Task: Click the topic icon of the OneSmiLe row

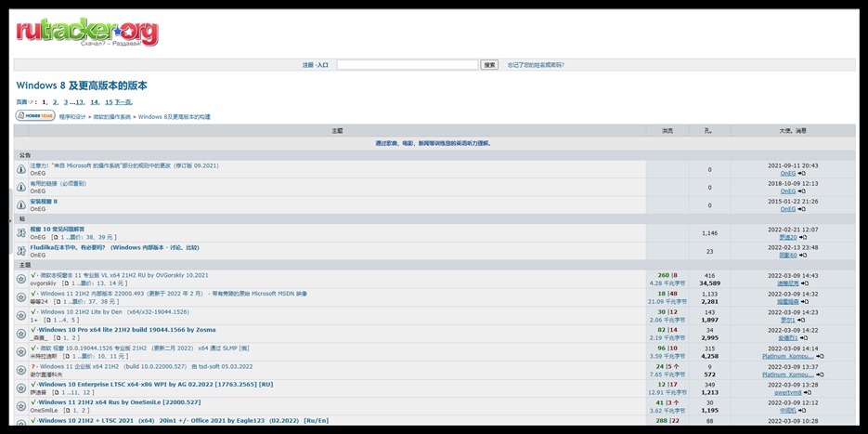Action: click(x=21, y=406)
